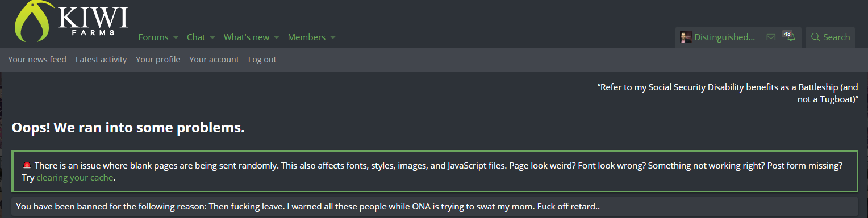Expand the What's new dropdown arrow
This screenshot has width=868, height=218.
tap(277, 37)
